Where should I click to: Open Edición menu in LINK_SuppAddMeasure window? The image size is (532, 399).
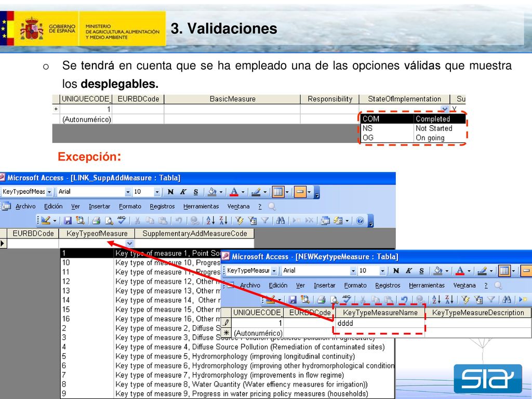(x=54, y=206)
